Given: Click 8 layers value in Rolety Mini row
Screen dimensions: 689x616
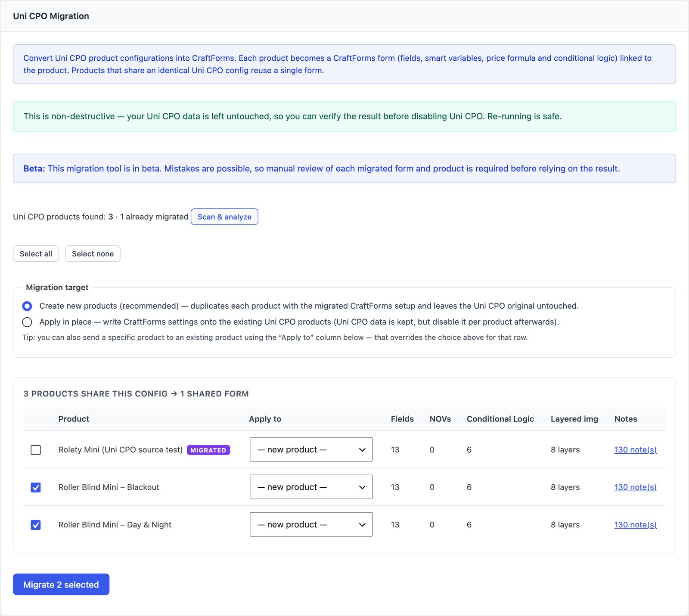Looking at the screenshot, I should point(565,450).
